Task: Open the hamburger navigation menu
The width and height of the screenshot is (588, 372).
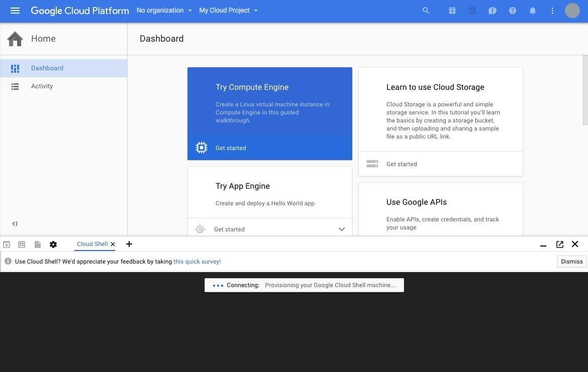Action: [x=15, y=11]
